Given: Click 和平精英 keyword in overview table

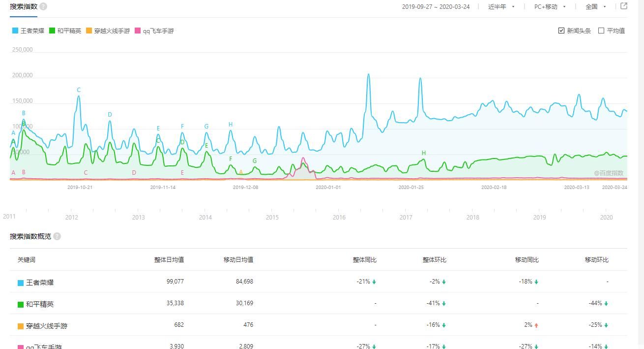Looking at the screenshot, I should [40, 304].
